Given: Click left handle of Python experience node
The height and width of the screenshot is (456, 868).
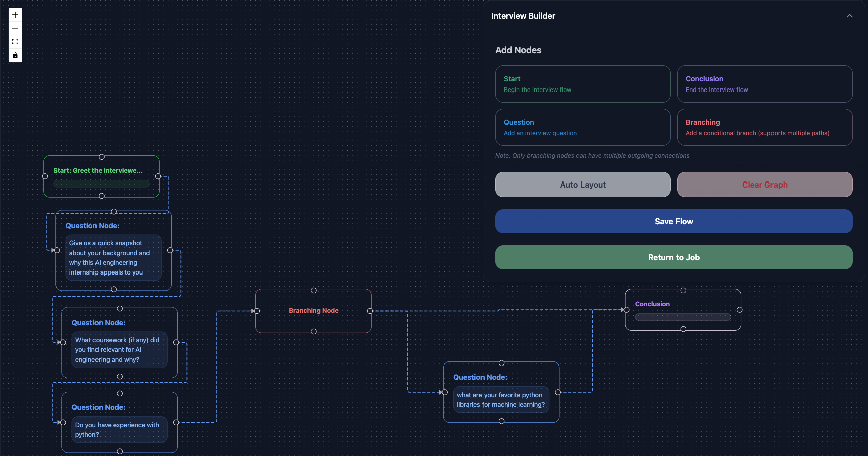Looking at the screenshot, I should coord(63,422).
